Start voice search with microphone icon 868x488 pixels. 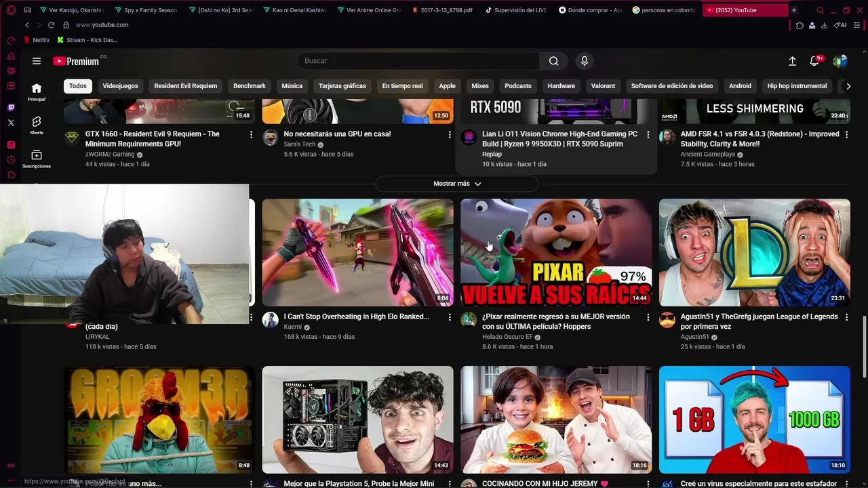pyautogui.click(x=585, y=61)
